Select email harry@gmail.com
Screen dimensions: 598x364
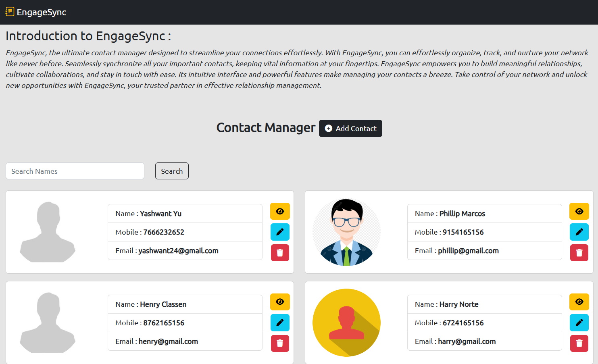tap(467, 341)
